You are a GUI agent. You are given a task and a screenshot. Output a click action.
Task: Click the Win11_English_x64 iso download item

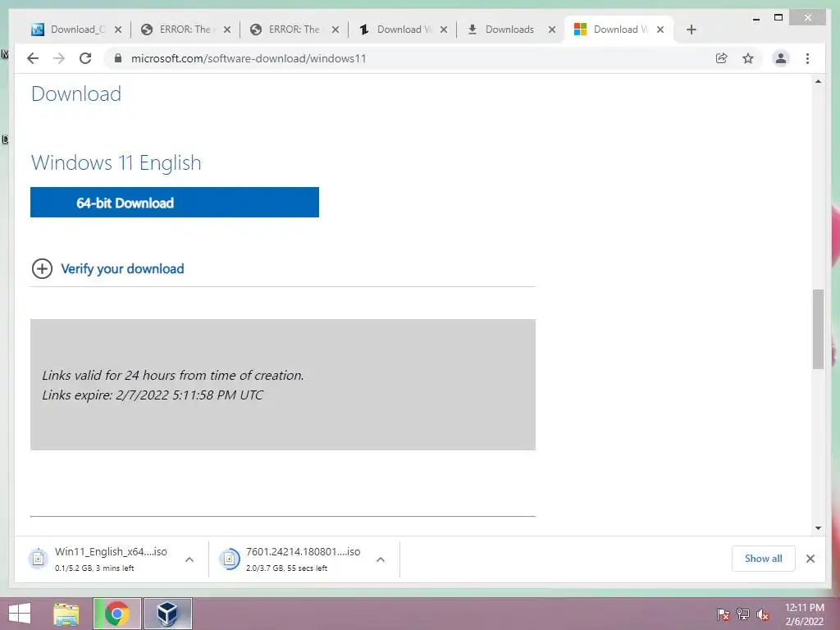(x=111, y=559)
